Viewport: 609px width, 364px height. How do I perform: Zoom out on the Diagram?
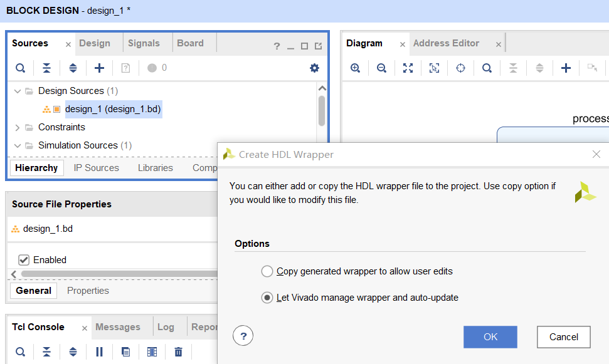pos(381,68)
